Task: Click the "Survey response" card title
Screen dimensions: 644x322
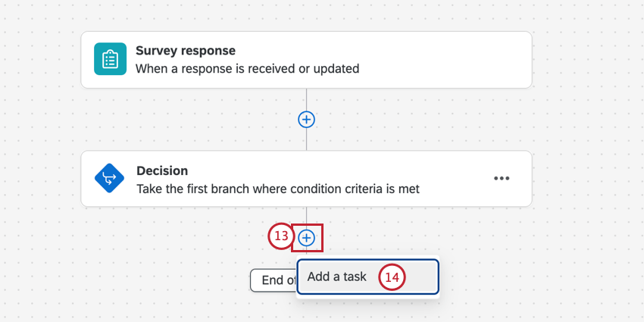Action: [186, 51]
